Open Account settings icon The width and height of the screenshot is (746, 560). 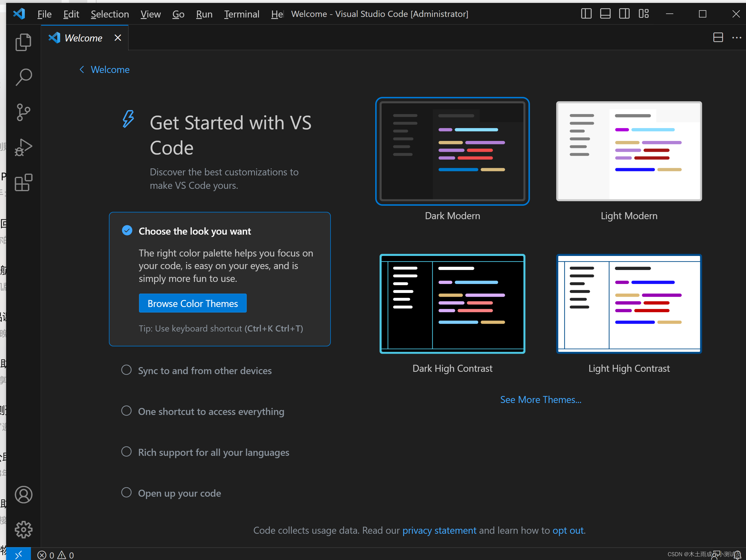coord(24,494)
